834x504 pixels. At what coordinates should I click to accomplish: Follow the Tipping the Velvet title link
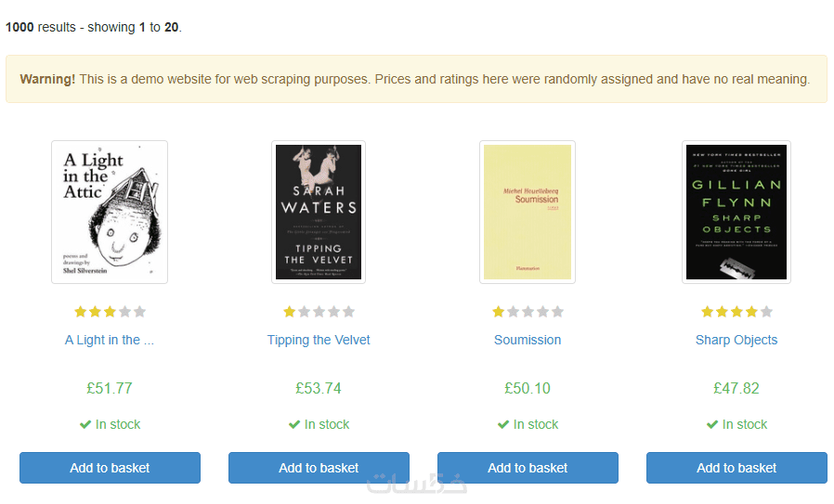pos(319,340)
